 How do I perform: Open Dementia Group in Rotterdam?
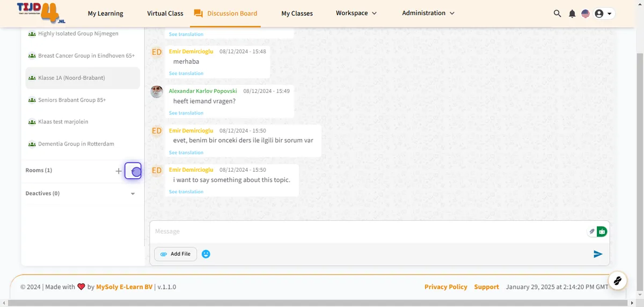83,144
